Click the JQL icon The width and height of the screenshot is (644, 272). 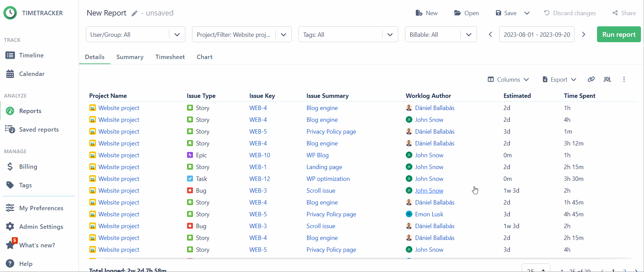pos(607,79)
